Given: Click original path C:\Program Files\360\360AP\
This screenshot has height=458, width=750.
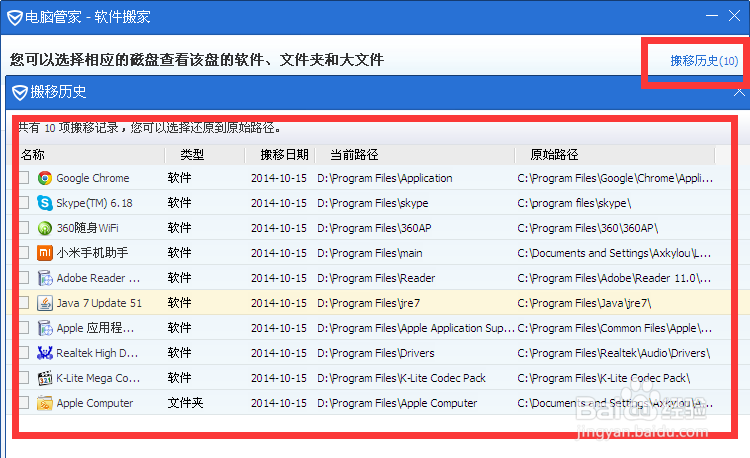Looking at the screenshot, I should point(588,228).
